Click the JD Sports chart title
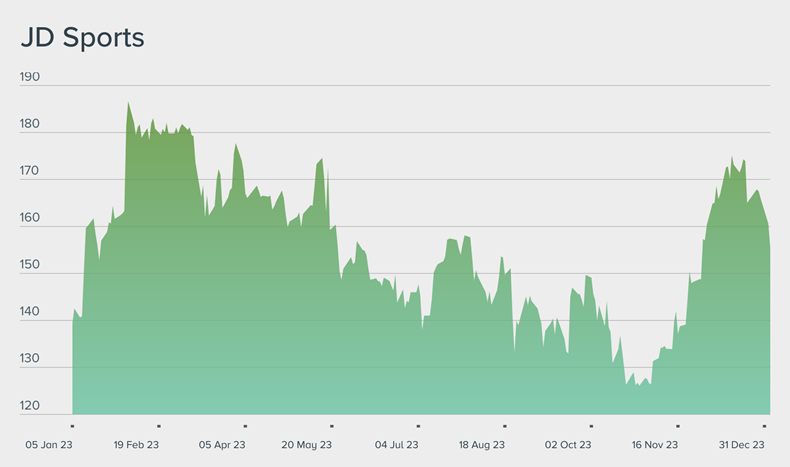The height and width of the screenshot is (467, 790). pyautogui.click(x=83, y=38)
